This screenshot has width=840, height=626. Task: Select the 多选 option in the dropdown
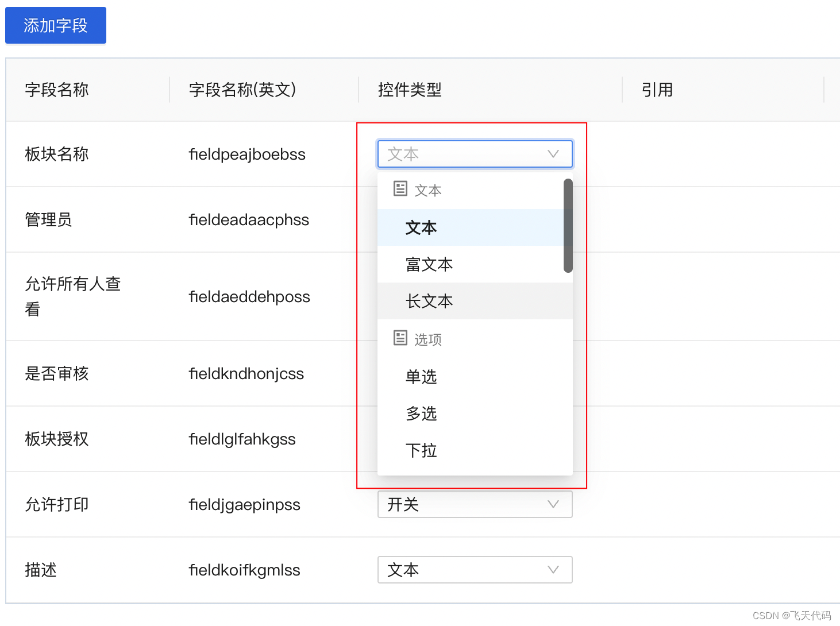click(421, 414)
